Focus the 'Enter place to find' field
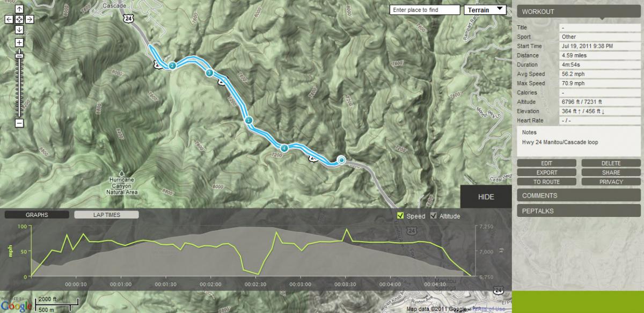 tap(425, 10)
